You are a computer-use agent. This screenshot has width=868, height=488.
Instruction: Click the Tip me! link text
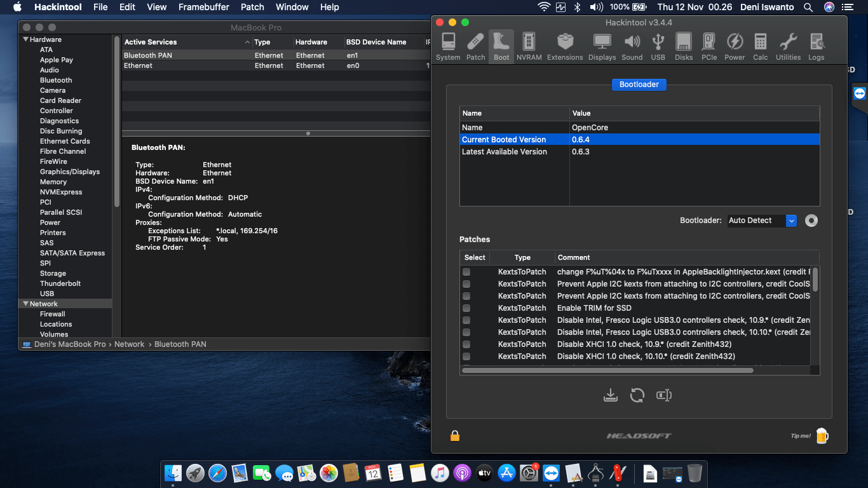point(801,436)
